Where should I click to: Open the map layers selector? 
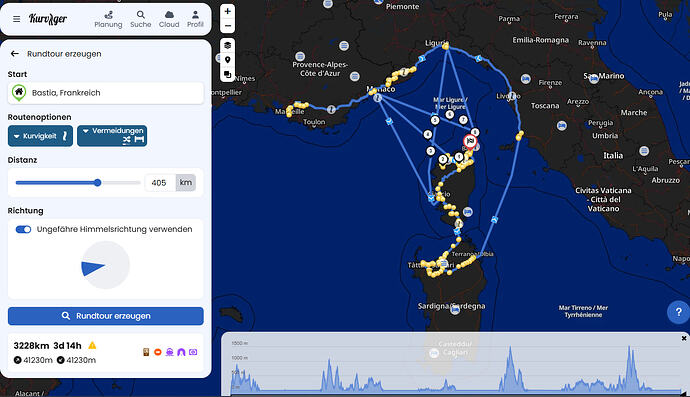pos(228,45)
